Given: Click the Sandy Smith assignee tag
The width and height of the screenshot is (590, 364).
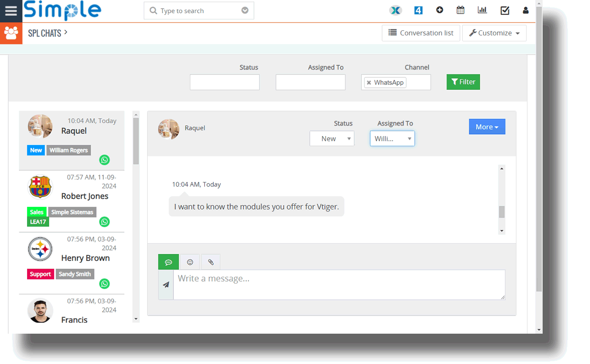Looking at the screenshot, I should pyautogui.click(x=75, y=274).
